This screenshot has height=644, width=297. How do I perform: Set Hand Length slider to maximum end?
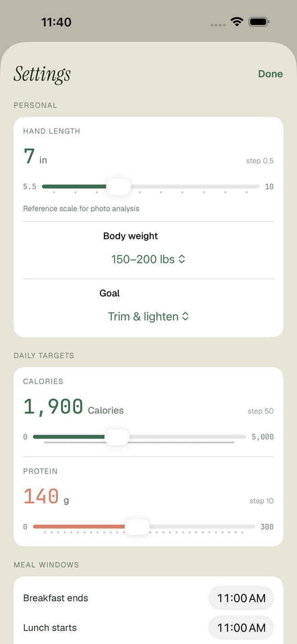pos(258,187)
